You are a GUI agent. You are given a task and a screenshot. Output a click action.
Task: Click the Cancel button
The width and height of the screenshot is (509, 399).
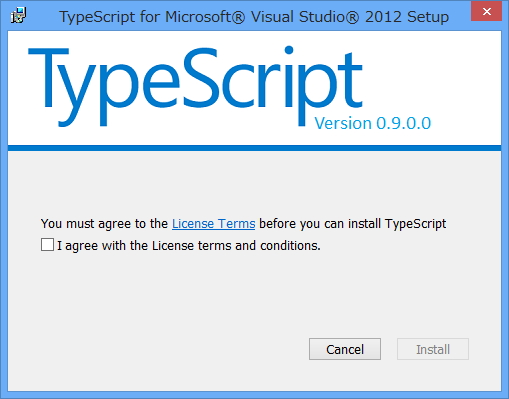click(x=345, y=349)
